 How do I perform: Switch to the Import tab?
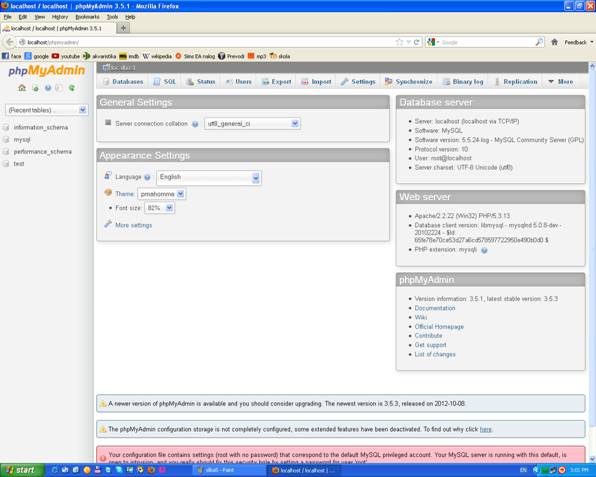(x=316, y=82)
